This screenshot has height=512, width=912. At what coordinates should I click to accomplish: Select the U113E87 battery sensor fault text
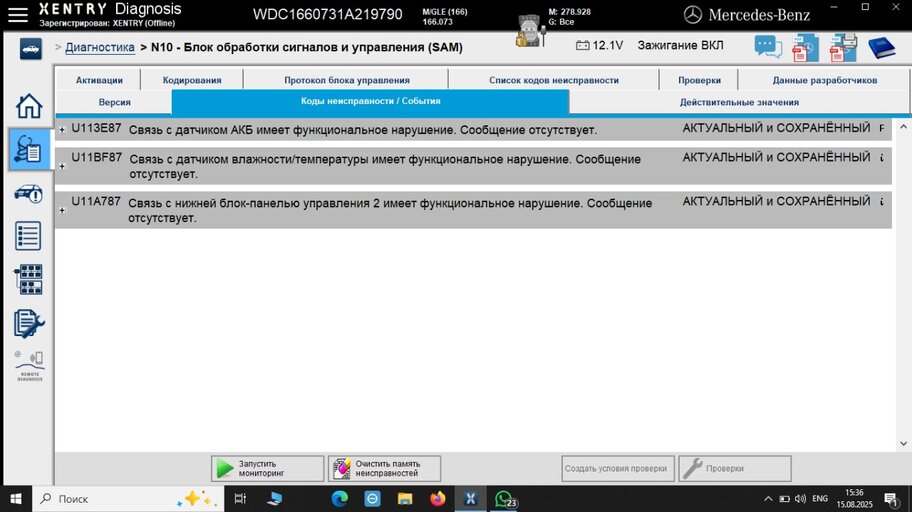[363, 130]
